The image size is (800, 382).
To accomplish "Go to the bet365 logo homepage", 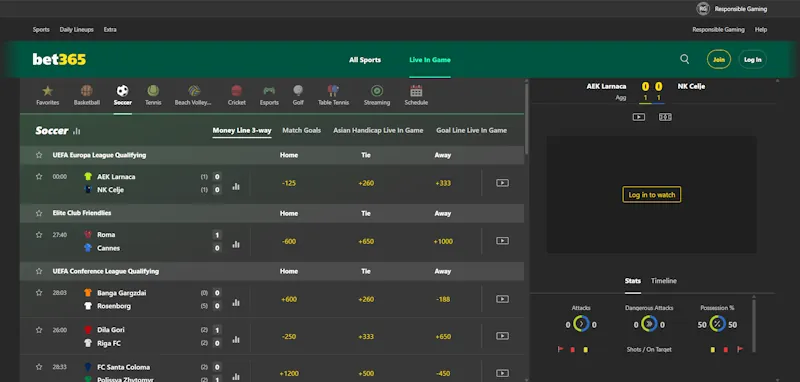I will pyautogui.click(x=59, y=60).
